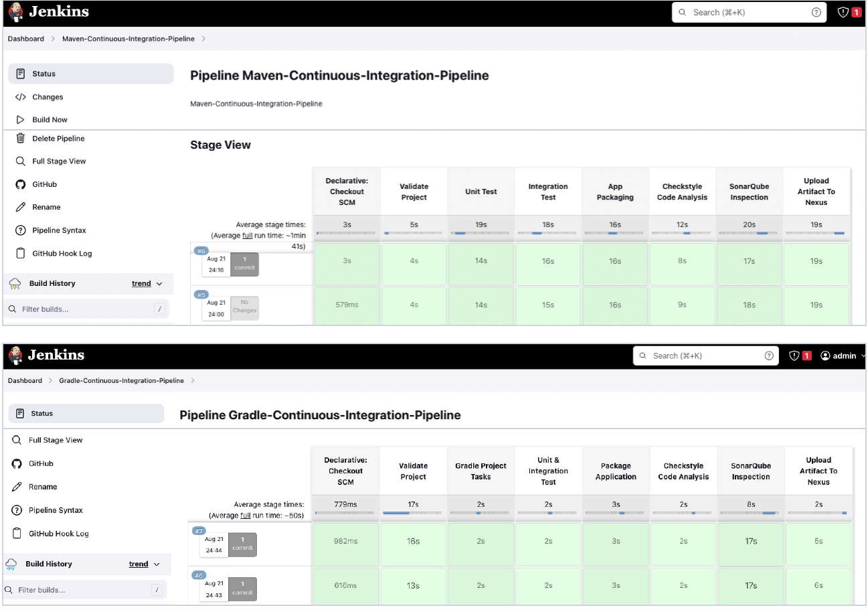Click slash shortcut key in Maven build filter

point(159,309)
